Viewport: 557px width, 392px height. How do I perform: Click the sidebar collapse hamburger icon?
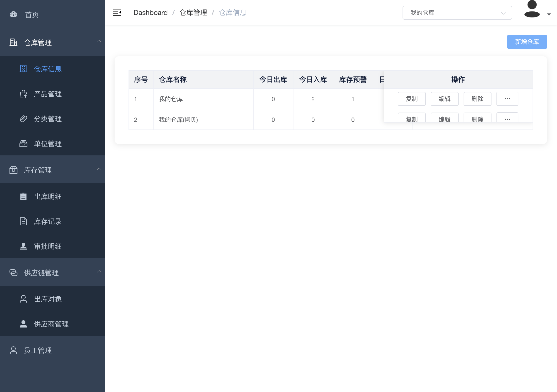[117, 12]
